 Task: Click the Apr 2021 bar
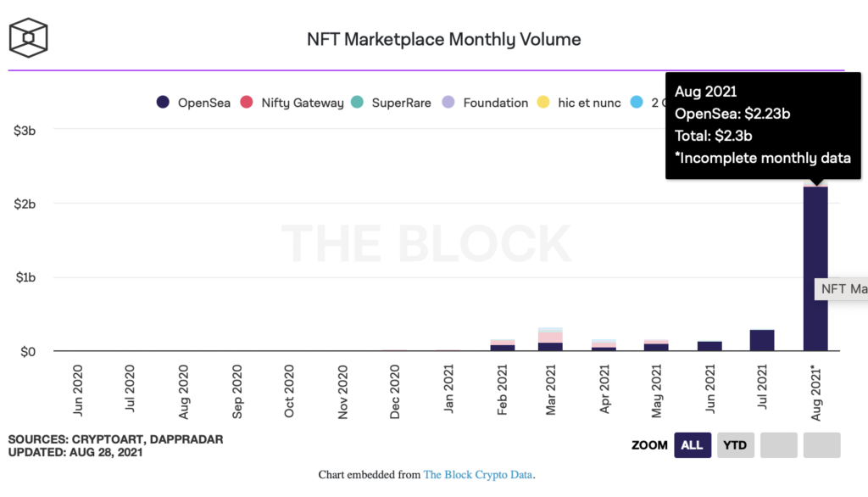point(604,345)
